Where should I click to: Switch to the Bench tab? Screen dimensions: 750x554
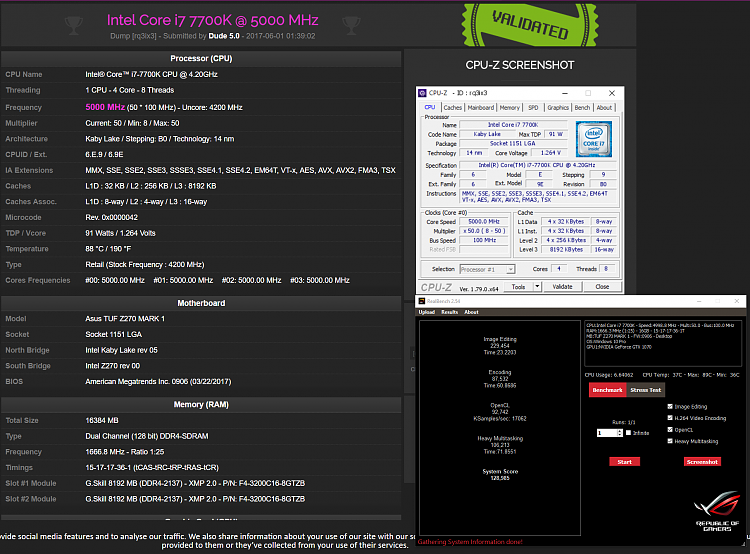pos(582,108)
